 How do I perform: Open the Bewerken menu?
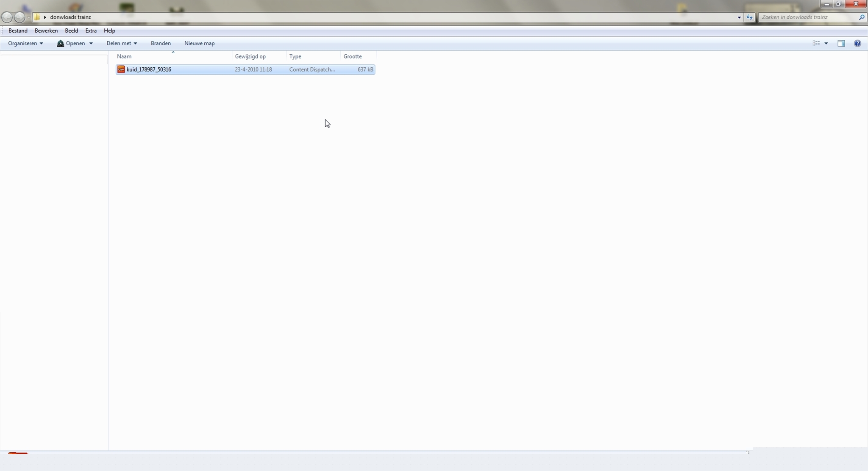(46, 30)
